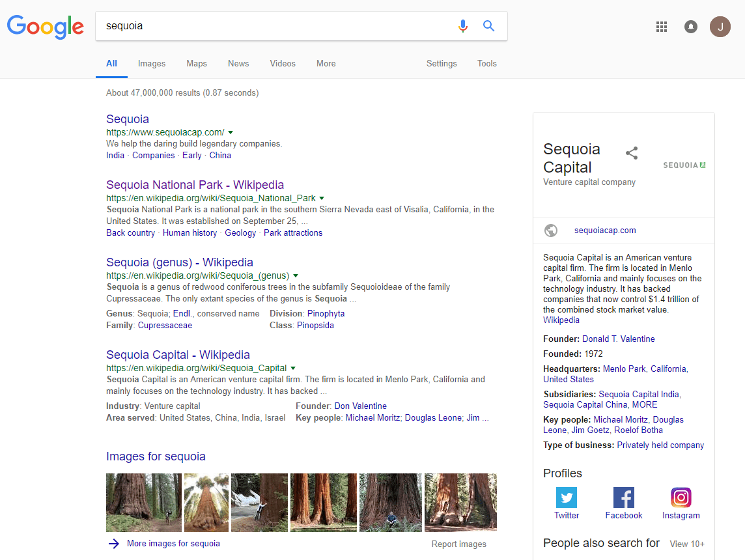Open Sequoia Capital Wikipedia result
Image resolution: width=745 pixels, height=560 pixels.
178,355
